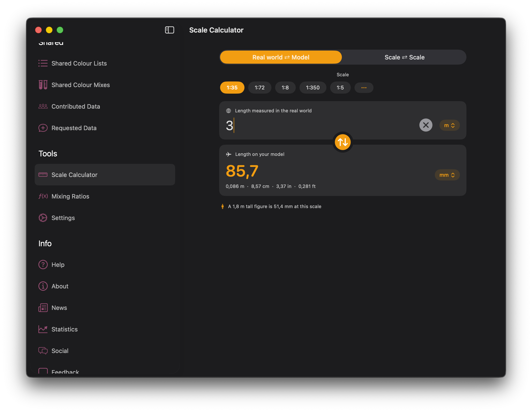
Task: Select the 1:35 scale preset
Action: click(x=232, y=87)
